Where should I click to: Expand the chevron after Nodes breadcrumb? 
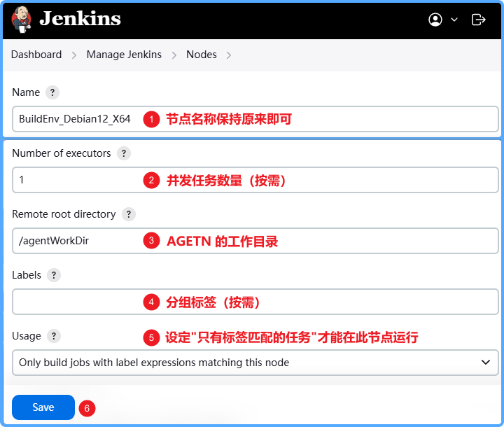click(x=228, y=55)
